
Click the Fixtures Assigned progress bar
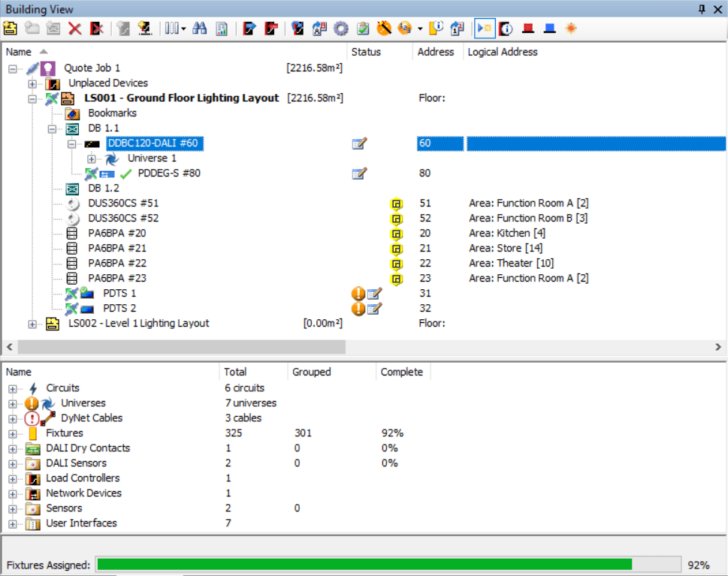(364, 565)
